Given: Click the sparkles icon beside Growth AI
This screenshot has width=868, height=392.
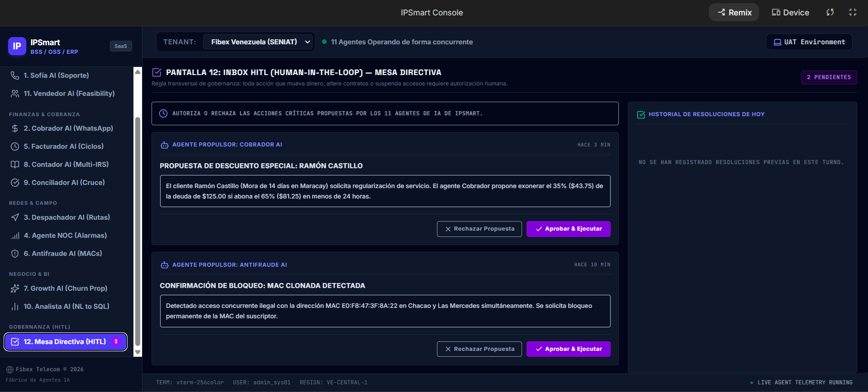Looking at the screenshot, I should (x=15, y=288).
